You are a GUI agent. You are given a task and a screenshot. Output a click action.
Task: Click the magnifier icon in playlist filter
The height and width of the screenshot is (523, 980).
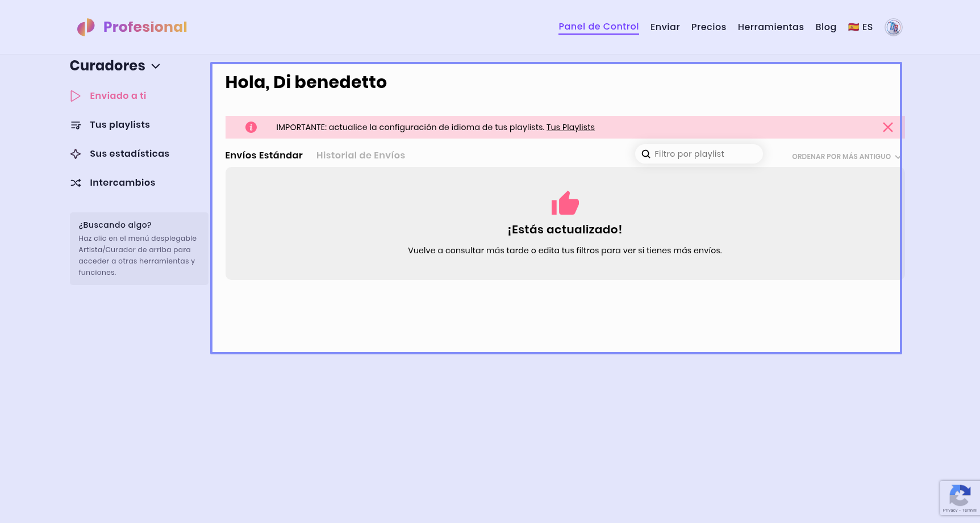tap(646, 154)
